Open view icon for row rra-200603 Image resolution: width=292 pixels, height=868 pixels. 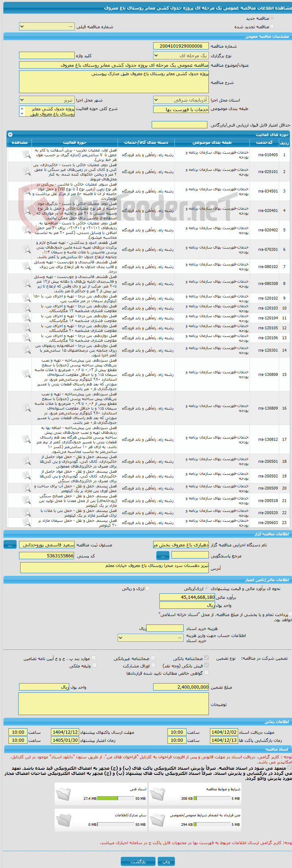[x=26, y=523]
